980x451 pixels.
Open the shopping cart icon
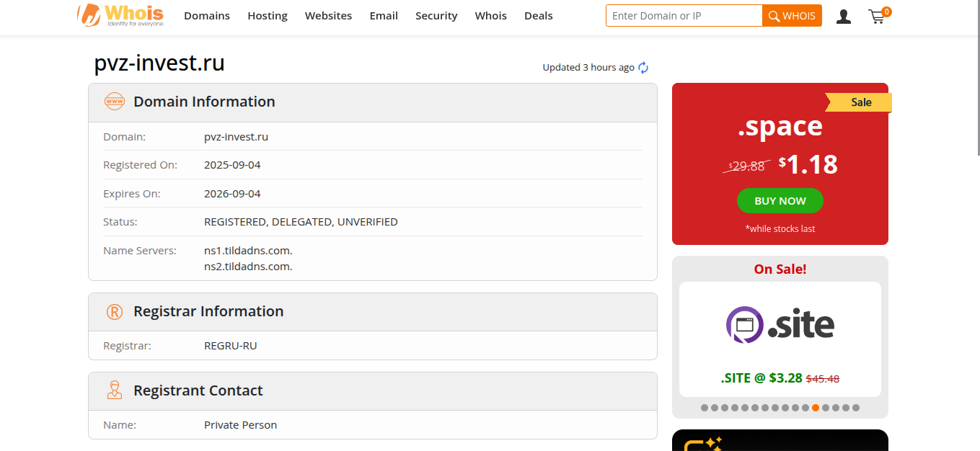click(x=877, y=16)
